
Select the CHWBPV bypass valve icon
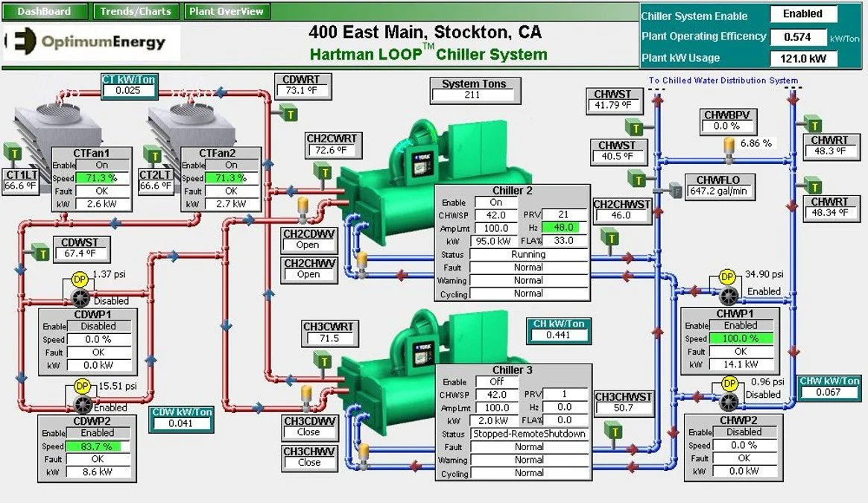[729, 151]
